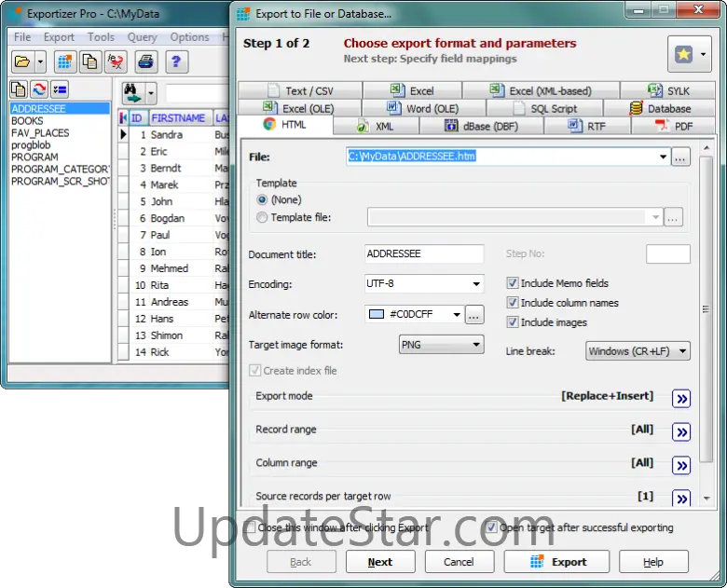Click the Next button
Screen dimensions: 727x588
click(380, 562)
